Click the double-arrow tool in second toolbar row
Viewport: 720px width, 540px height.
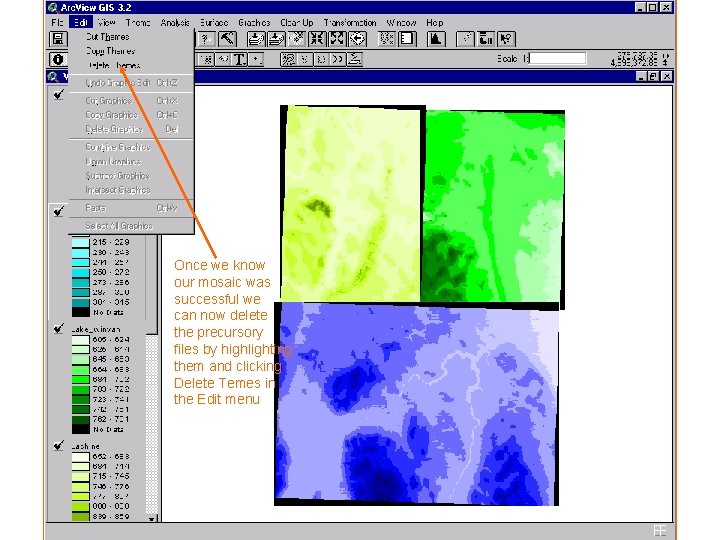338,60
